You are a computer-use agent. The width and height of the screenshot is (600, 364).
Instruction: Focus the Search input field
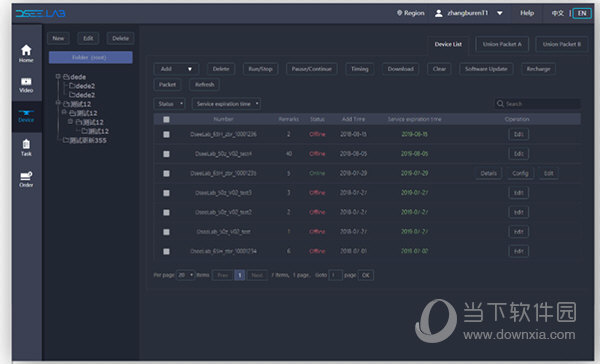click(537, 104)
